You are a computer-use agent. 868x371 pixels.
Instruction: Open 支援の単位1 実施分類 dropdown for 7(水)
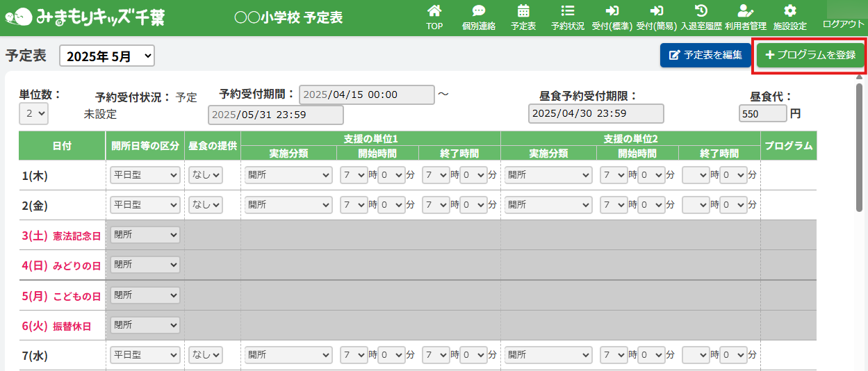[x=288, y=355]
